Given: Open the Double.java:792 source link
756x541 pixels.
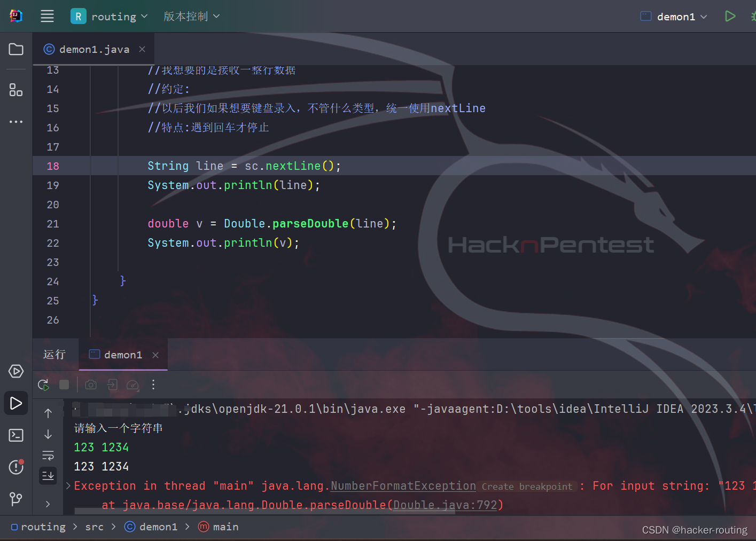Looking at the screenshot, I should pos(445,505).
